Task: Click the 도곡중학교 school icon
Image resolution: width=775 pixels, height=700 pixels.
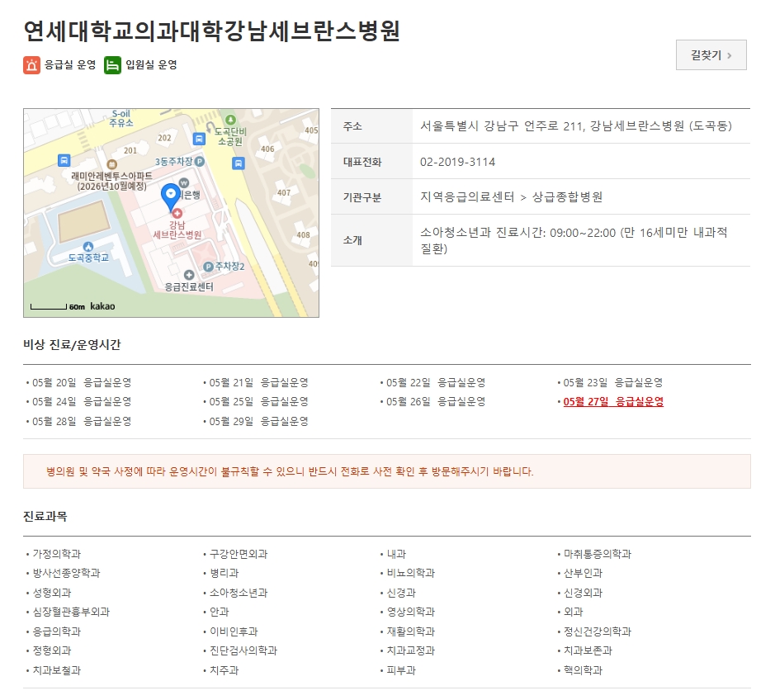Action: click(x=88, y=246)
